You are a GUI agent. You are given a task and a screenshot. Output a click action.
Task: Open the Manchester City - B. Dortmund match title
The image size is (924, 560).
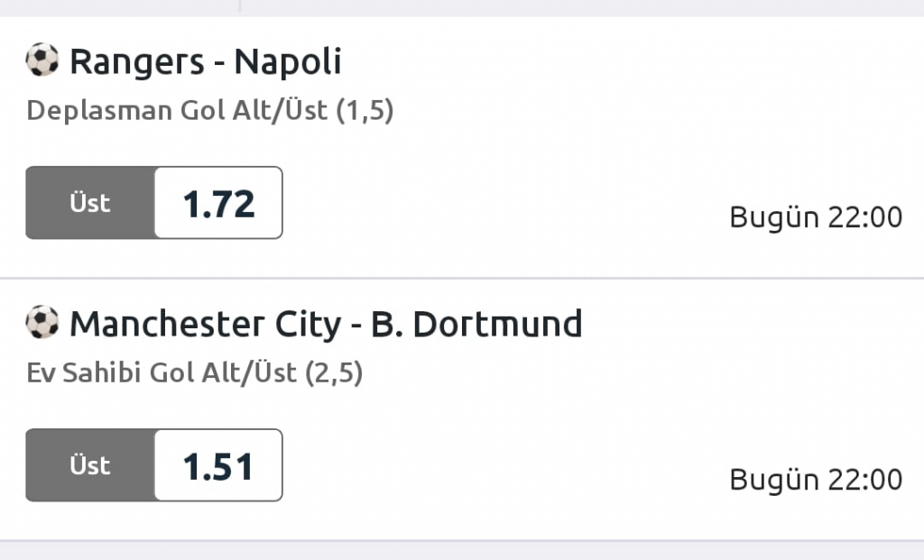point(326,324)
